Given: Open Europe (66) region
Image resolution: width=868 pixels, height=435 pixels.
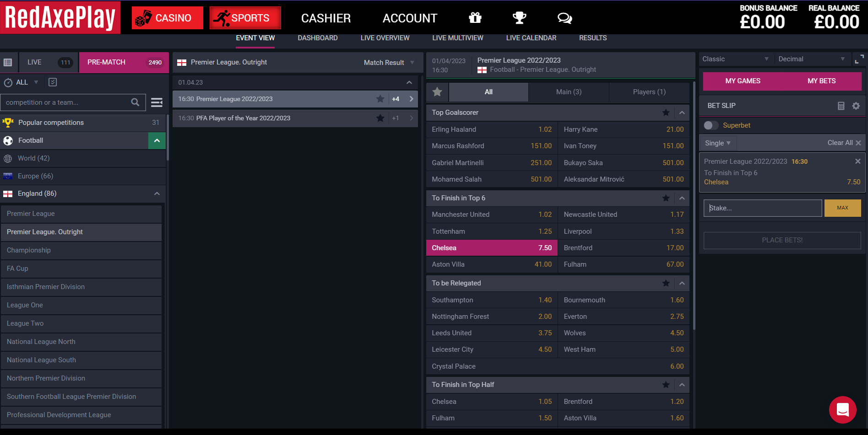Looking at the screenshot, I should 82,176.
